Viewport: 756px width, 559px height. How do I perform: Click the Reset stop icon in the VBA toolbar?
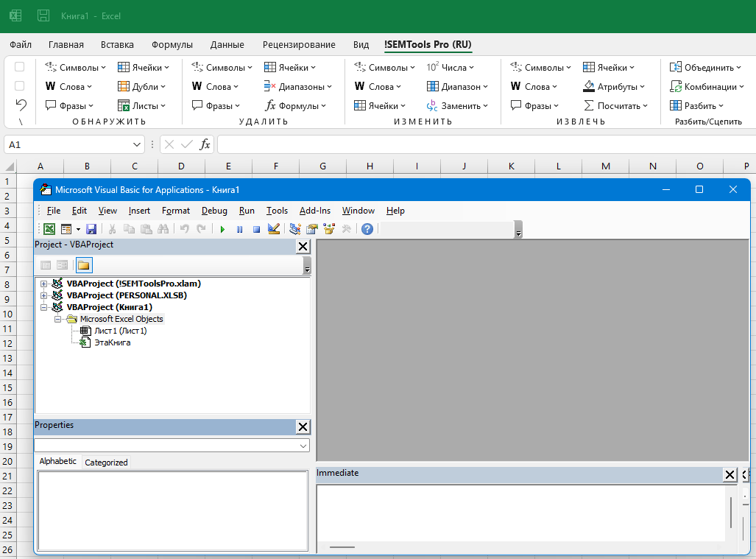[256, 229]
